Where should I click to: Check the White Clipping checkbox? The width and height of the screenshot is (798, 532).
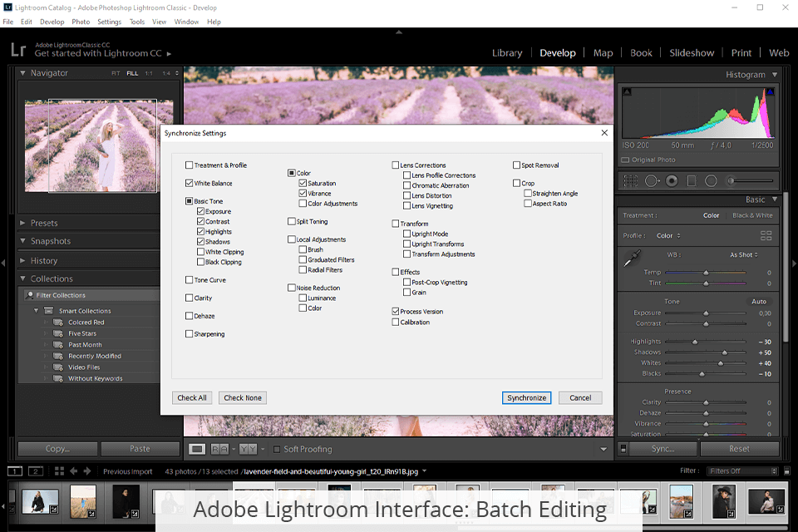[200, 252]
